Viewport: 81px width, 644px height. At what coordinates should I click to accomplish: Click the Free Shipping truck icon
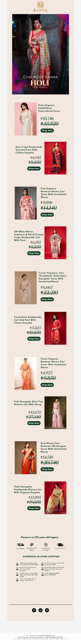[20, 545]
